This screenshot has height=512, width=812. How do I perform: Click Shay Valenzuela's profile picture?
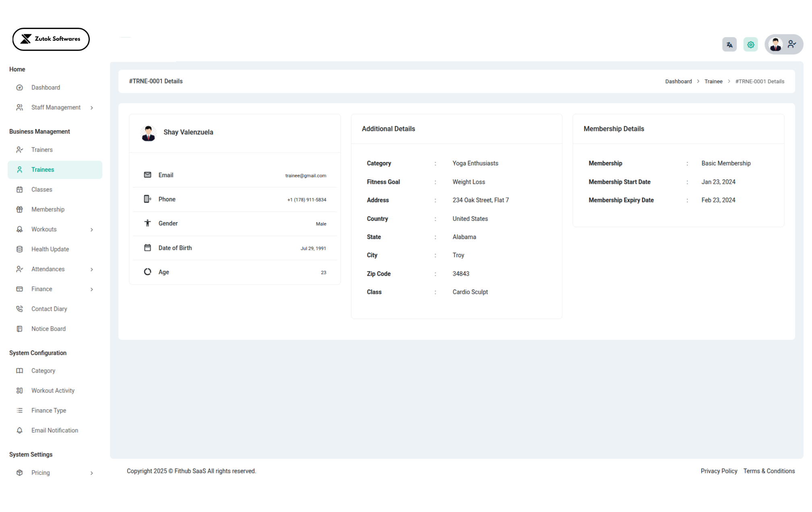click(149, 133)
